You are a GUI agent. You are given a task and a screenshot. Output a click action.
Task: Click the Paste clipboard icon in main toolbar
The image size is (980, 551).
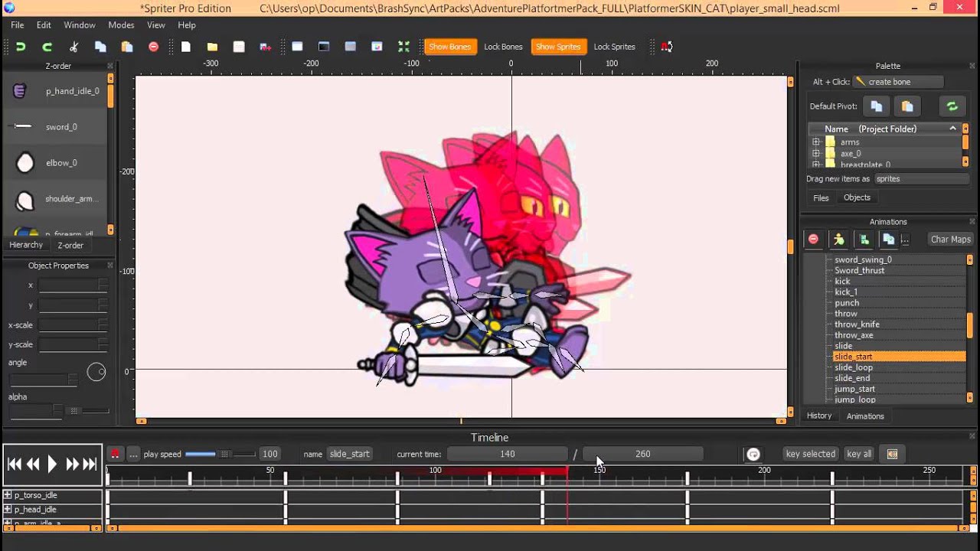click(127, 47)
